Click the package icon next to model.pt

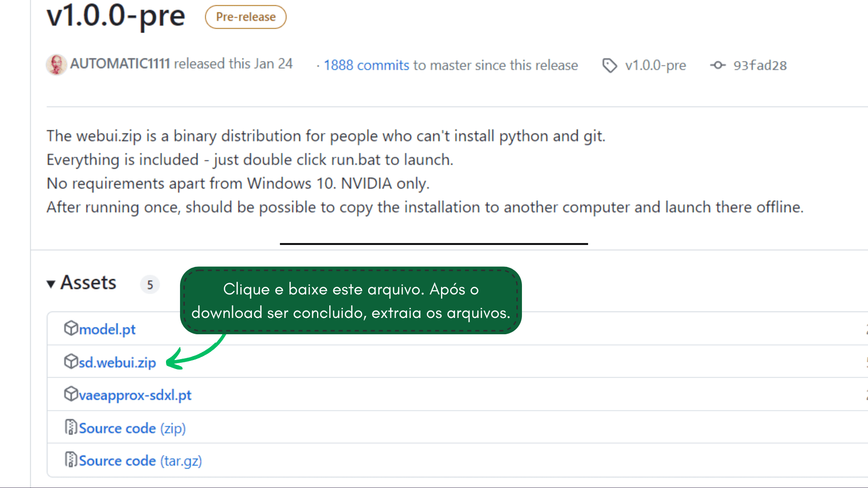pyautogui.click(x=71, y=328)
